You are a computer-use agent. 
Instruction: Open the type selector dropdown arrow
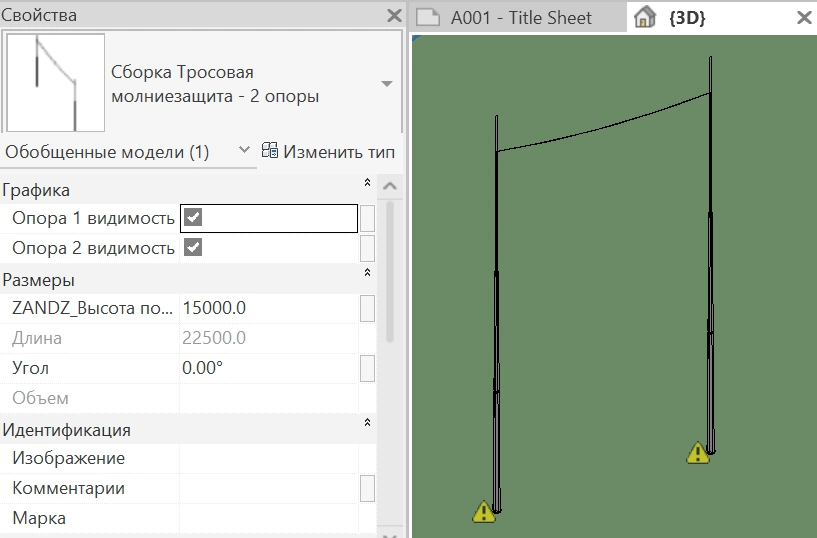[x=387, y=84]
